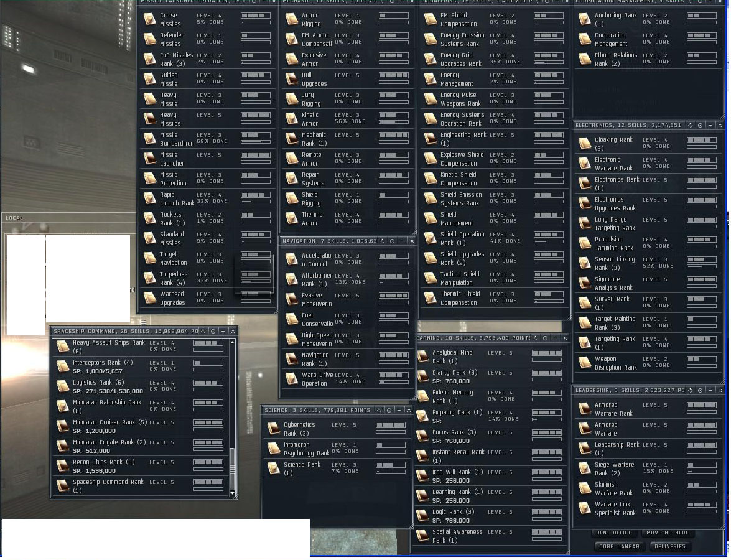Click the Warfare Link Specialist book icon

(x=585, y=508)
